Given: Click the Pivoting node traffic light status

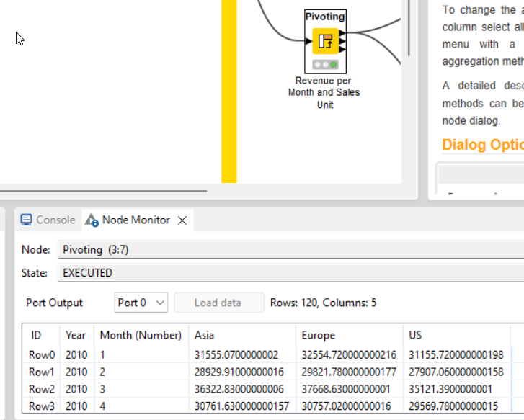Looking at the screenshot, I should [x=326, y=64].
